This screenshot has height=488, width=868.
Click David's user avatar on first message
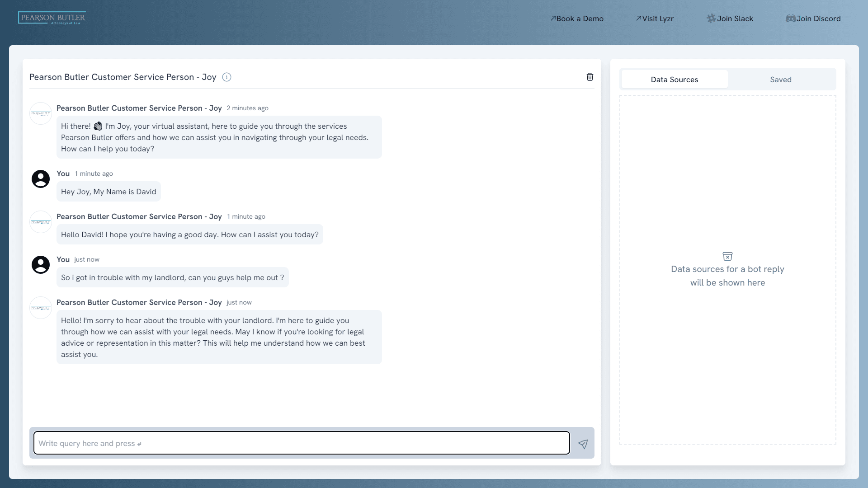[x=41, y=179]
